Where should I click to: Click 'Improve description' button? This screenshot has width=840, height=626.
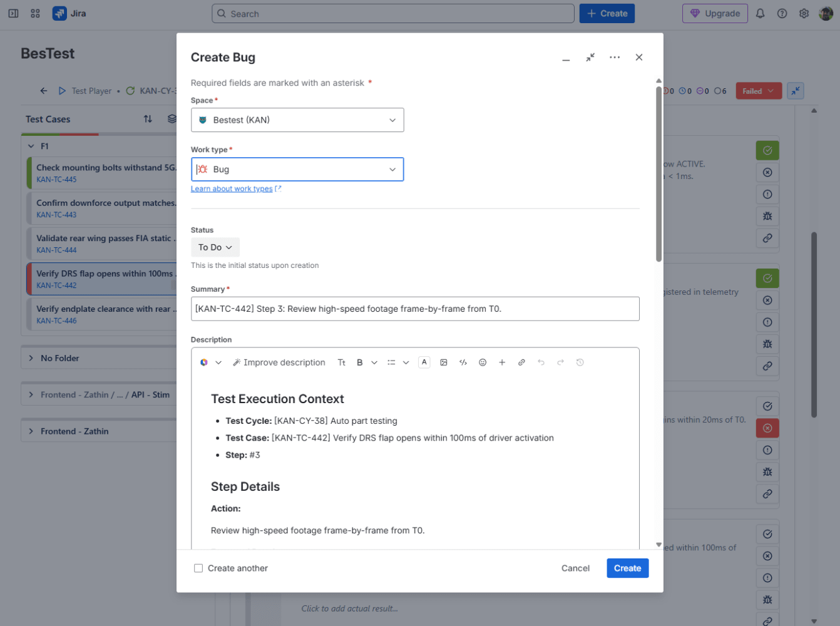pyautogui.click(x=279, y=362)
